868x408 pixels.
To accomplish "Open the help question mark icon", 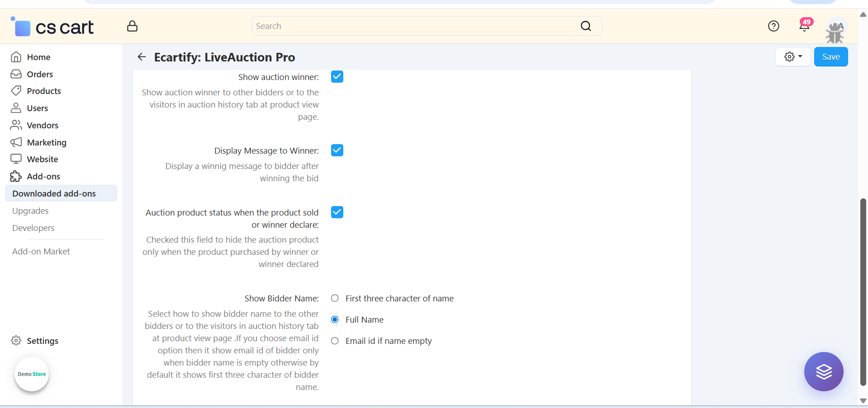I will coord(773,26).
